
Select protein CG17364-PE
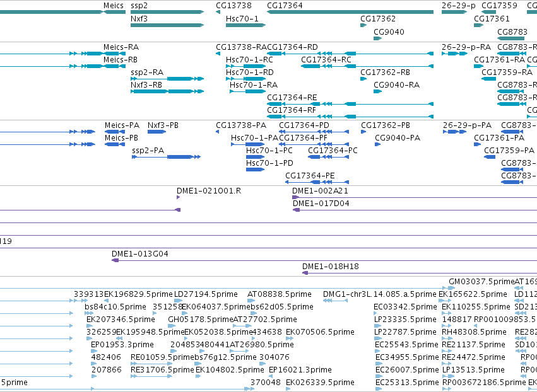pos(310,176)
